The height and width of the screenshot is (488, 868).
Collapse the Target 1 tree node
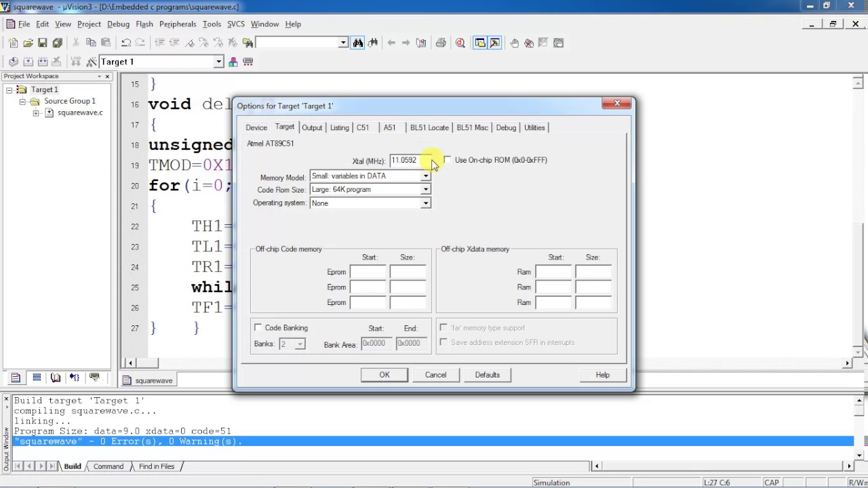9,89
